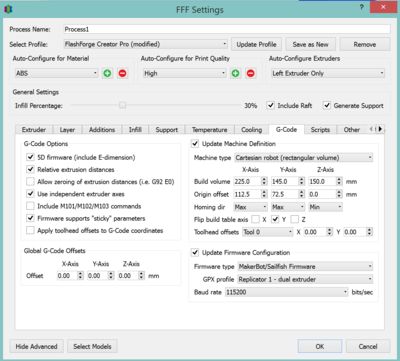
Task: Switch to the Additions tab
Action: [102, 130]
